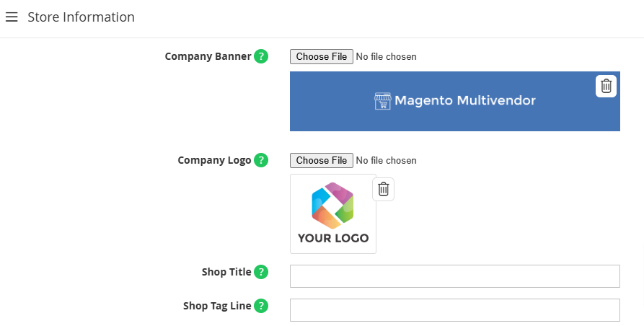Click the Shop Tag Line field label
This screenshot has height=326, width=644.
point(217,306)
